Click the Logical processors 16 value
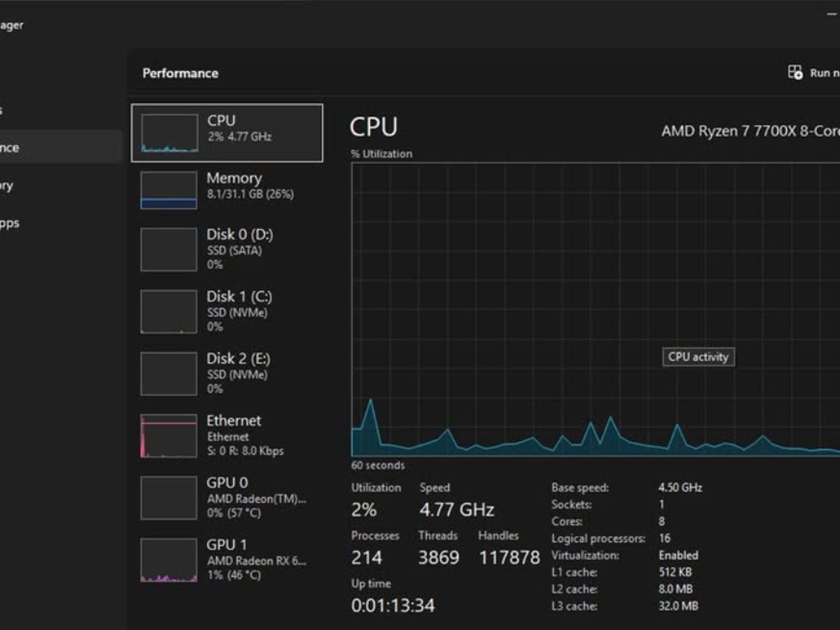This screenshot has width=840, height=630. point(664,538)
